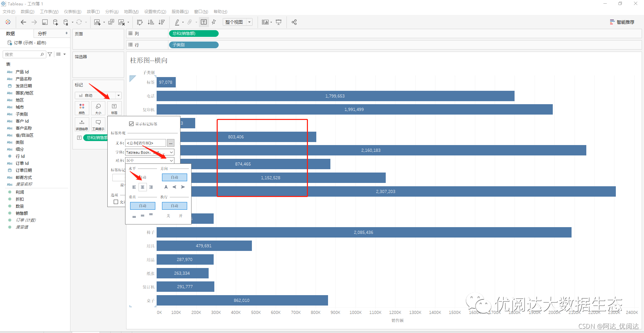This screenshot has height=333, width=644.
Task: Select right horizontal alignment
Action: tap(151, 187)
